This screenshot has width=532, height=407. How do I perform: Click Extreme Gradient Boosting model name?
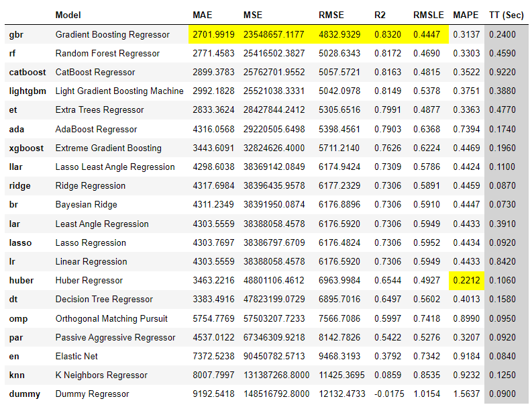pos(108,148)
